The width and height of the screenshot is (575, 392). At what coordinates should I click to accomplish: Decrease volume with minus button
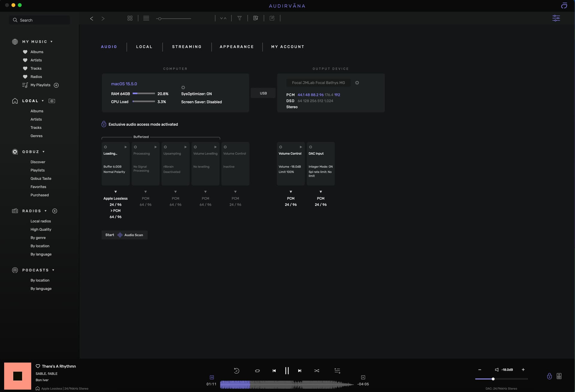point(480,370)
